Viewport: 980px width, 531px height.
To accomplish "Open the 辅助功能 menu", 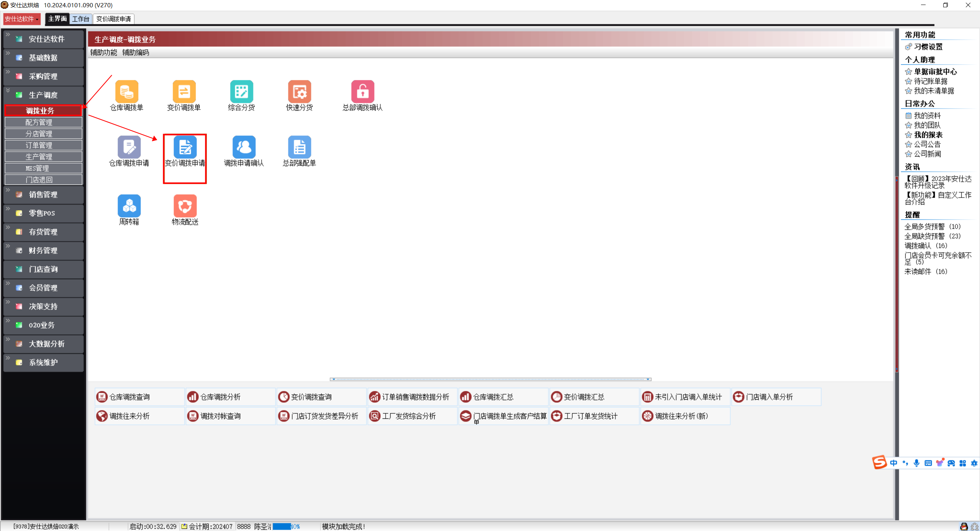I will pyautogui.click(x=103, y=52).
